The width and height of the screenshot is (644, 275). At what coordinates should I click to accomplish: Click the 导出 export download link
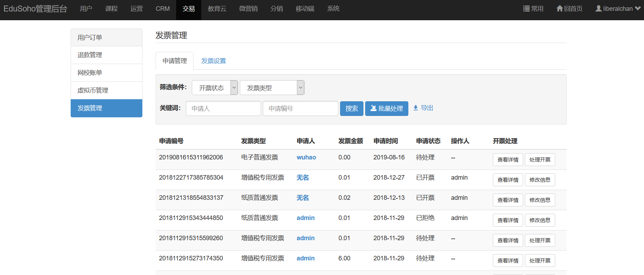pos(423,108)
